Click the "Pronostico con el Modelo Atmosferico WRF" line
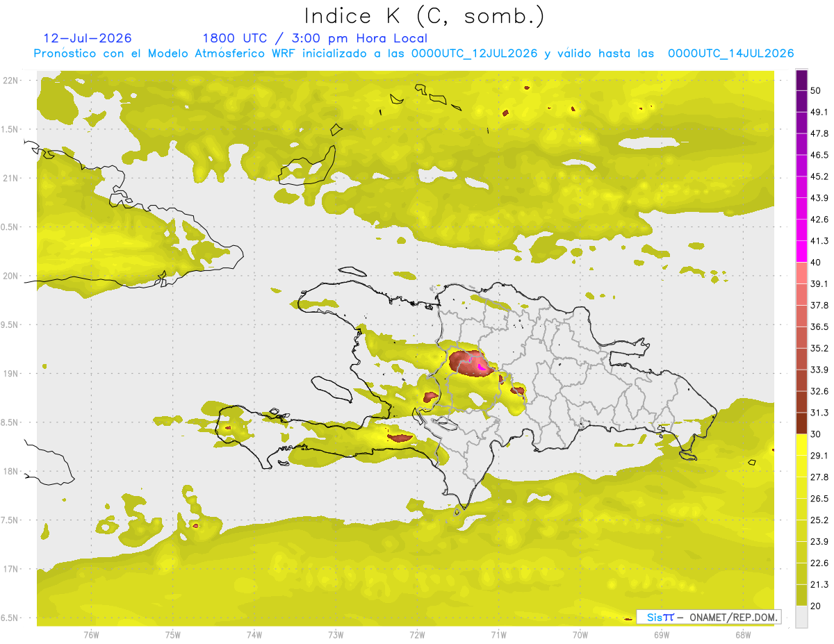834x644 pixels. 414,53
